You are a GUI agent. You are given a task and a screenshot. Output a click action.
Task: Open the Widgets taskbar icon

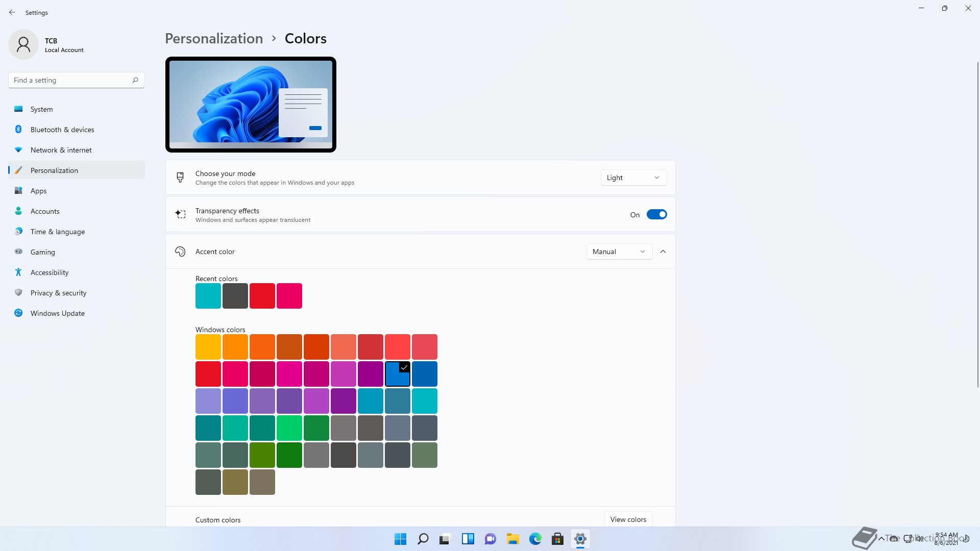[x=468, y=539]
